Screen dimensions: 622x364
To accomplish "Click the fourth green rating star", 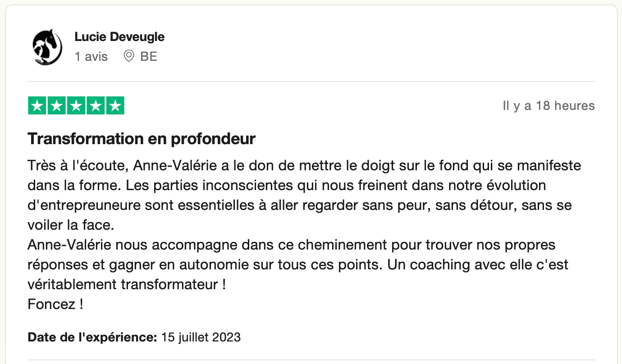I will (x=96, y=106).
